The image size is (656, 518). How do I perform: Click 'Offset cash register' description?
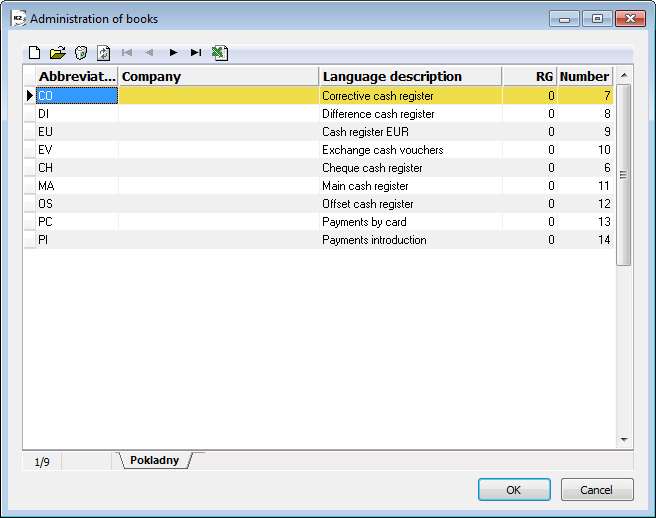(367, 204)
